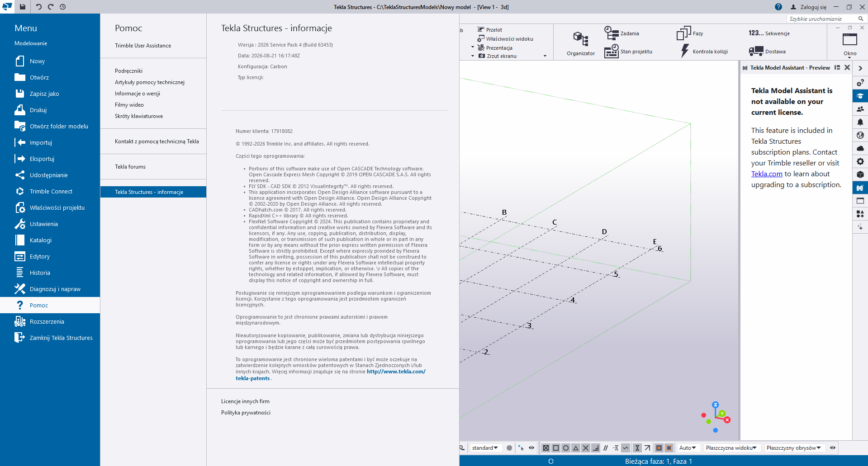Image resolution: width=868 pixels, height=466 pixels.
Task: Follow the Tekla.com link
Action: 767,174
